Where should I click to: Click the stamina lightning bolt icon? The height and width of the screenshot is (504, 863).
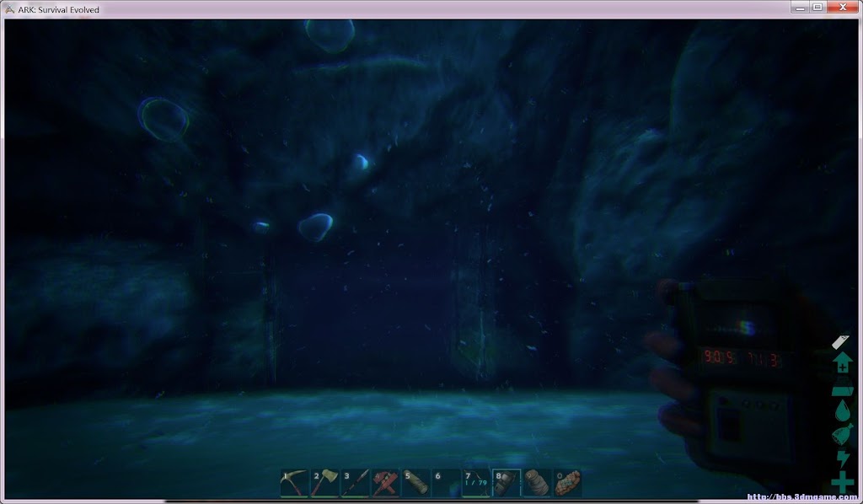(x=843, y=458)
